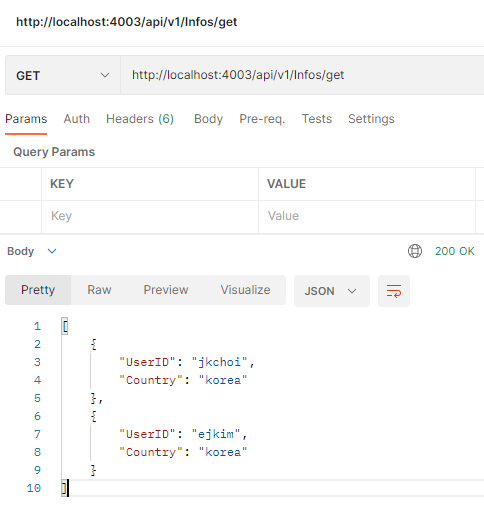Click the globe network icon

[415, 251]
